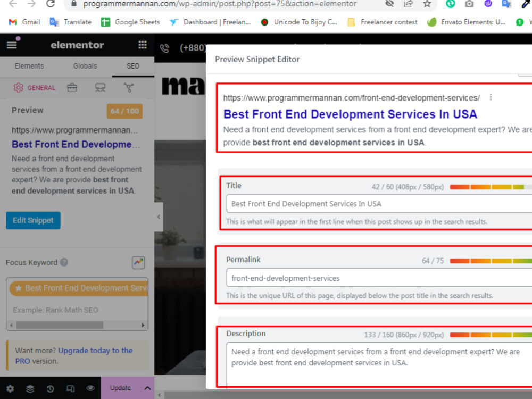The width and height of the screenshot is (532, 399).
Task: Open Responsive Mode icon
Action: (71, 388)
